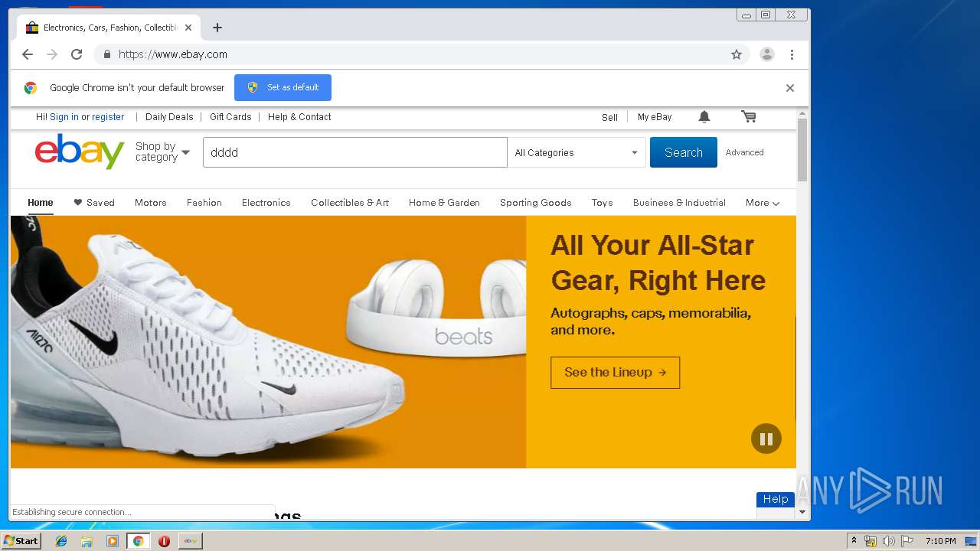Open Advanced search link
980x551 pixels.
point(745,152)
